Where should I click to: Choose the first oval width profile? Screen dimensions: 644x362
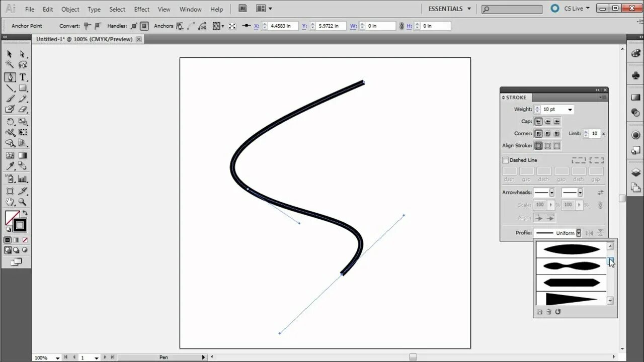point(571,249)
